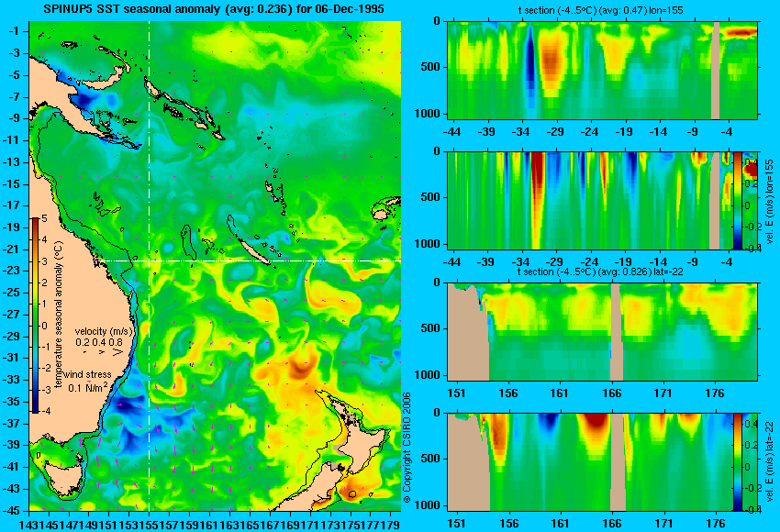The height and width of the screenshot is (532, 780).
Task: Open the temperature section plot at lat=-22
Action: click(x=602, y=332)
